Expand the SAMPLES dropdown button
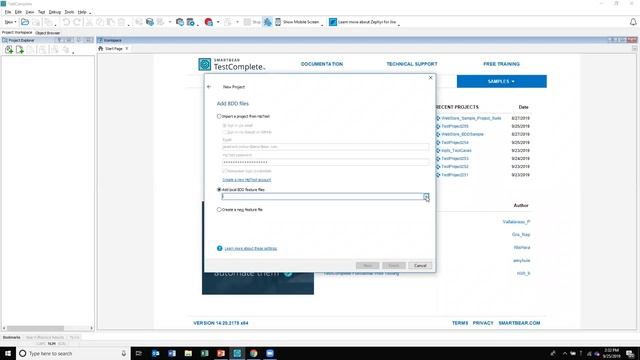The width and height of the screenshot is (640, 360). (502, 81)
